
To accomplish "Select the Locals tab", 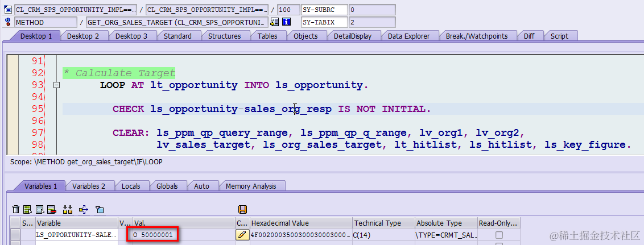I will click(131, 186).
